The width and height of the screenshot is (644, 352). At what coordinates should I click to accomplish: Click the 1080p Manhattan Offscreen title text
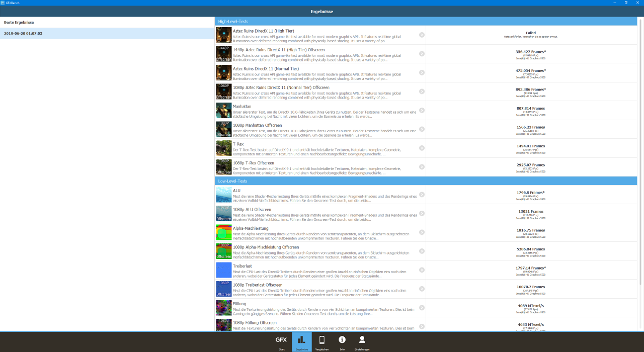(x=257, y=125)
